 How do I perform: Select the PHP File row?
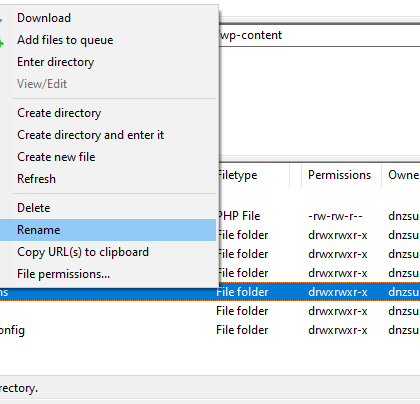pyautogui.click(x=319, y=216)
